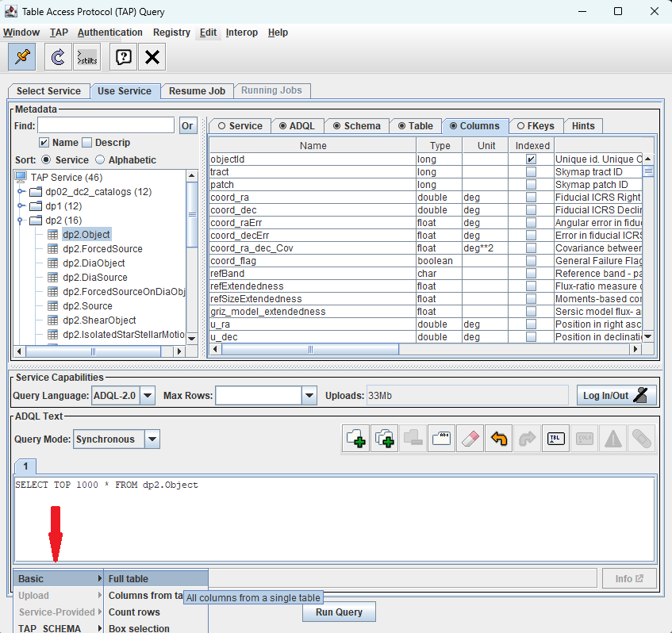Open the Schema metadata tab
The height and width of the screenshot is (633, 672).
click(357, 125)
